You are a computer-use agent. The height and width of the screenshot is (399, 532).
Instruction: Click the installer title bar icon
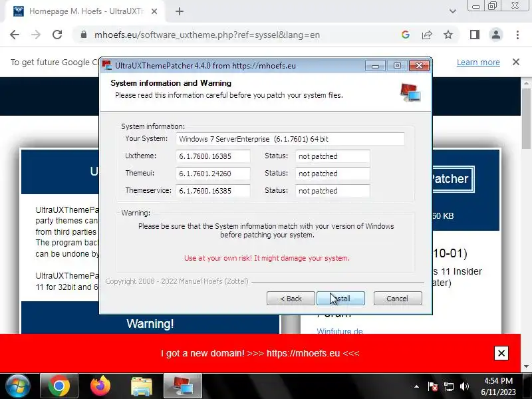point(107,65)
